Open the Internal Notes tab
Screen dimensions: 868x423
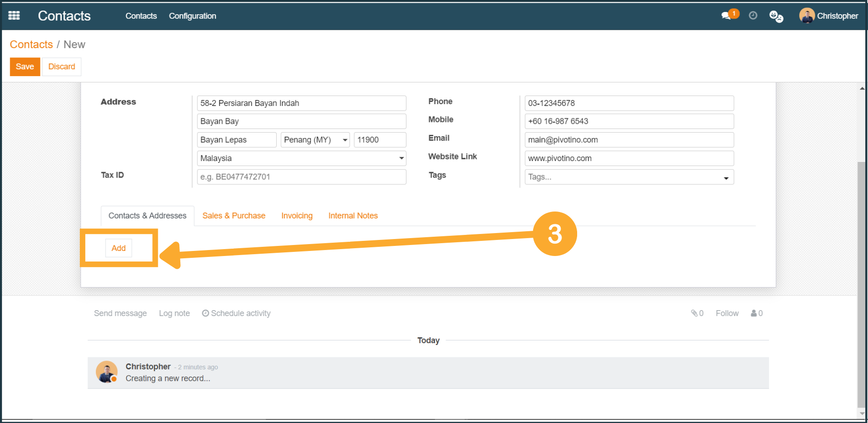click(x=353, y=216)
